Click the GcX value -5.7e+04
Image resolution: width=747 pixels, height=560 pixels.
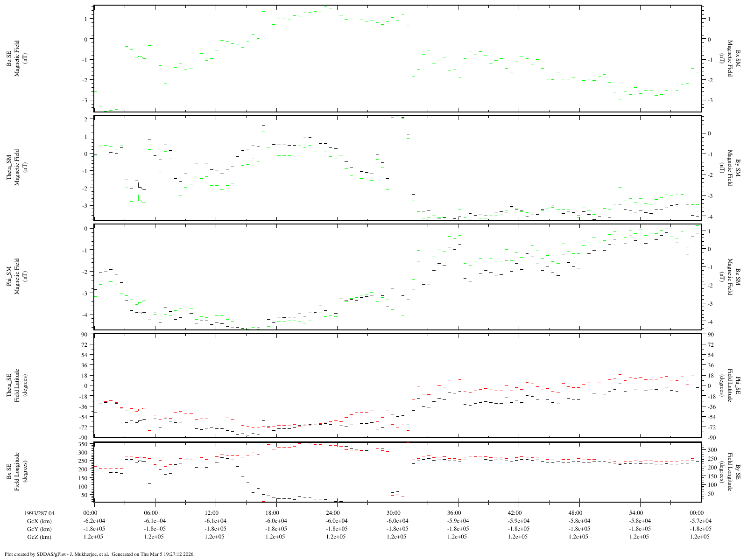pos(700,521)
